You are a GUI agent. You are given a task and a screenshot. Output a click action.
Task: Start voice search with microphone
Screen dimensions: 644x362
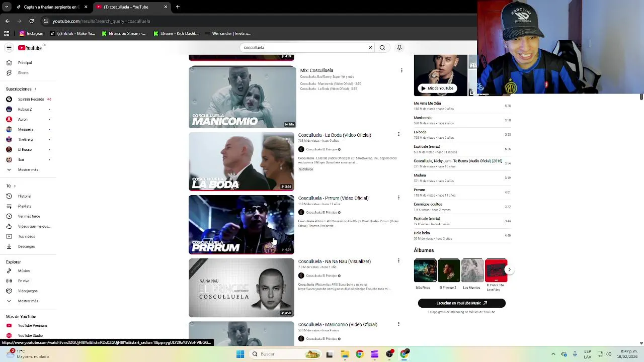[399, 48]
